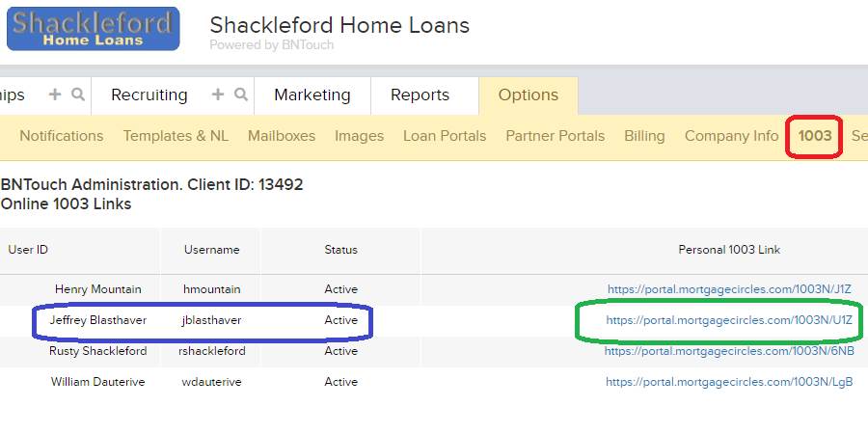
Task: Click the plus icon left of Recruiting tab
Action: (55, 95)
